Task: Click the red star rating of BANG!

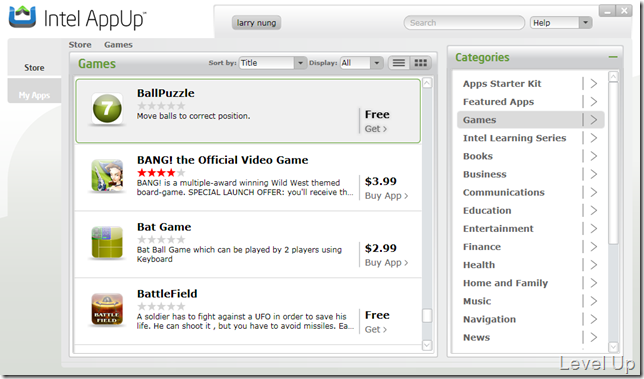Action: pyautogui.click(x=161, y=173)
